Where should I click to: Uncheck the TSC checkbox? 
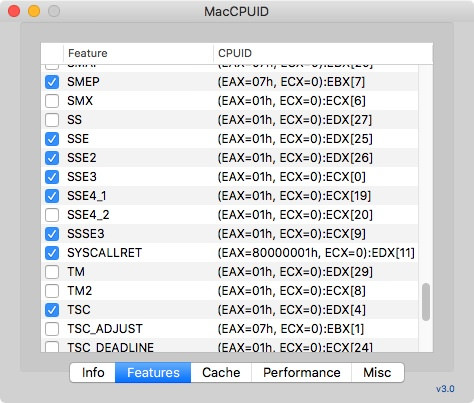[x=52, y=310]
